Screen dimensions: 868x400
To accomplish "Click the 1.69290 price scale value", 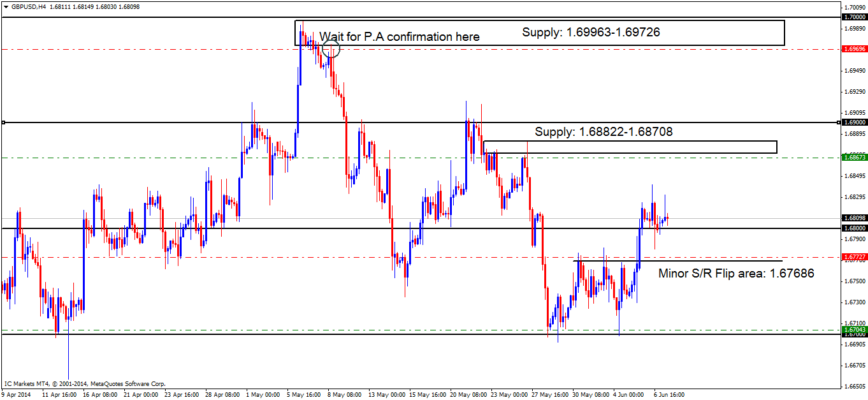I will point(854,91).
